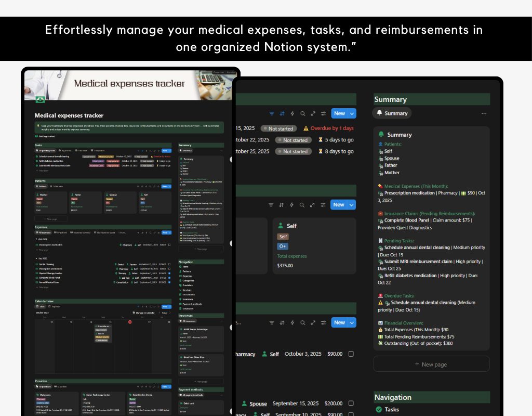Image resolution: width=532 pixels, height=416 pixels.
Task: Open the '1 more...' views menu in the small Expenses section
Action: (122, 232)
